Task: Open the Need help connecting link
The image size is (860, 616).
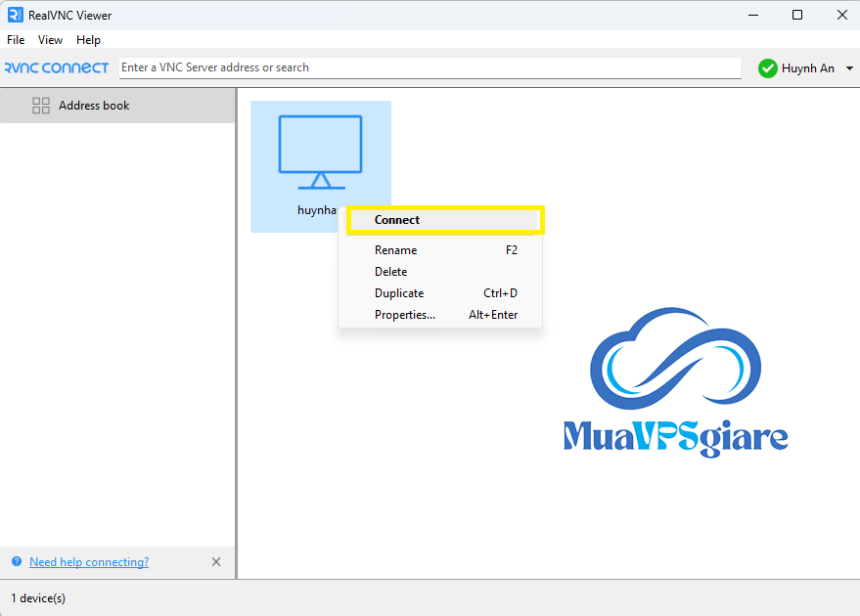Action: tap(89, 562)
